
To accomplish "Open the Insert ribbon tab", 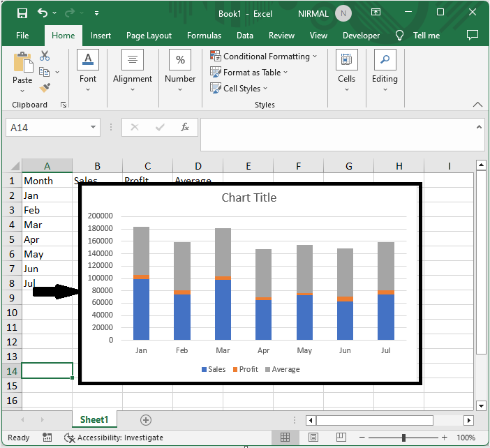I will 101,36.
